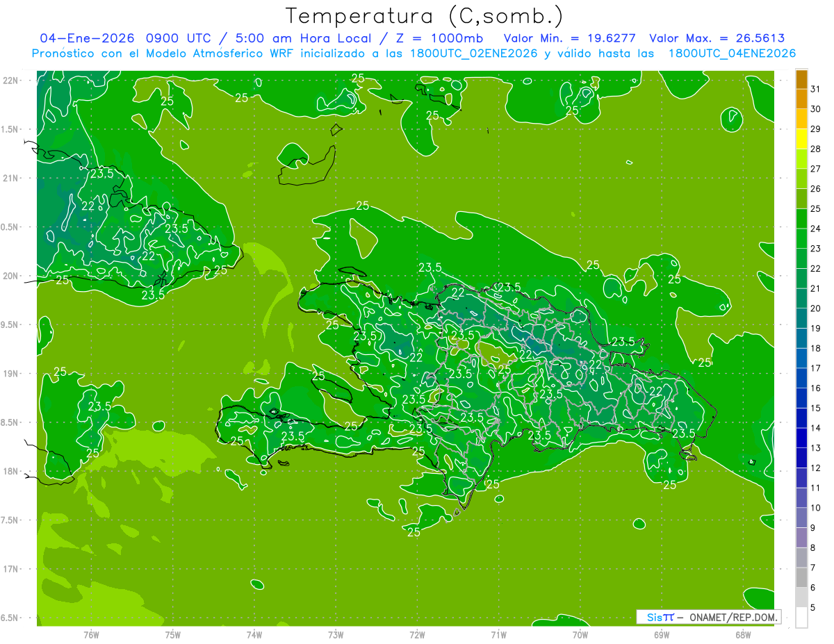Click the '69W' longitude axis label

[x=661, y=635]
